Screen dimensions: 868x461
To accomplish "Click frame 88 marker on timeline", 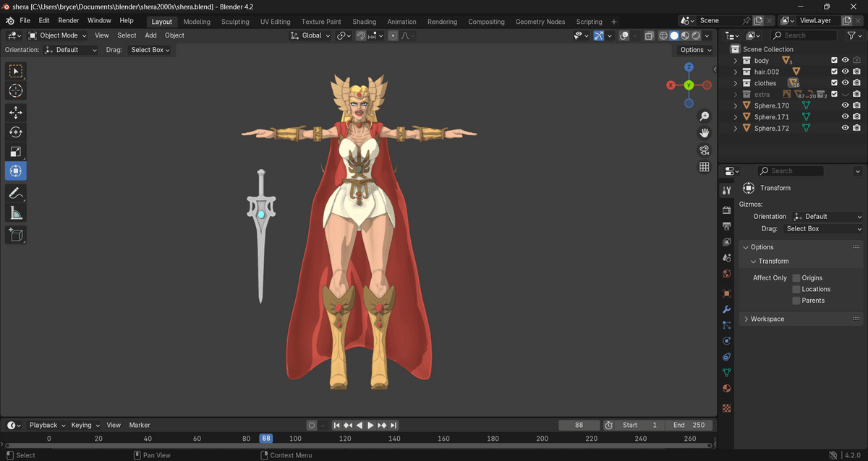I will coord(266,439).
